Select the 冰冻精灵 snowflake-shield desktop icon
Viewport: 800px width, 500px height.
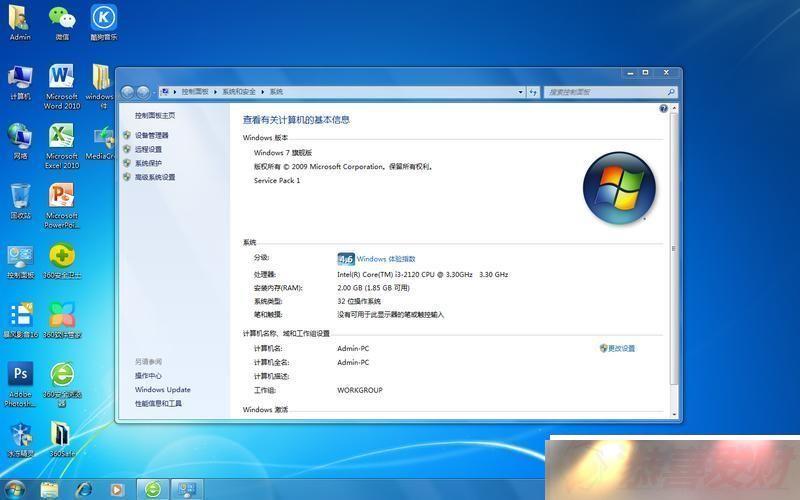(x=20, y=440)
